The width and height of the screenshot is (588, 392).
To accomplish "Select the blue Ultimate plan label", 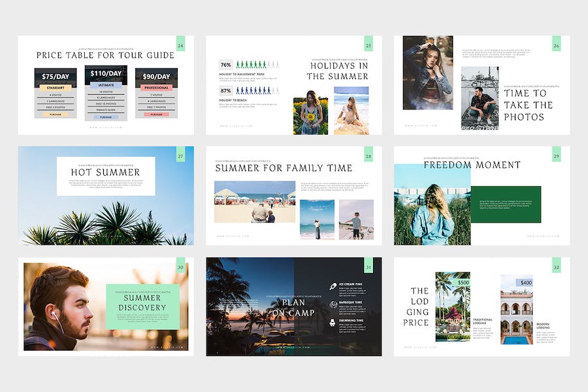I will pyautogui.click(x=106, y=85).
